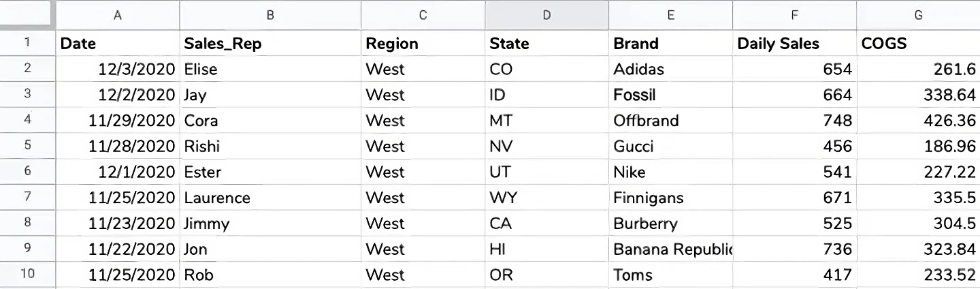Click the Region header cell

[x=423, y=43]
